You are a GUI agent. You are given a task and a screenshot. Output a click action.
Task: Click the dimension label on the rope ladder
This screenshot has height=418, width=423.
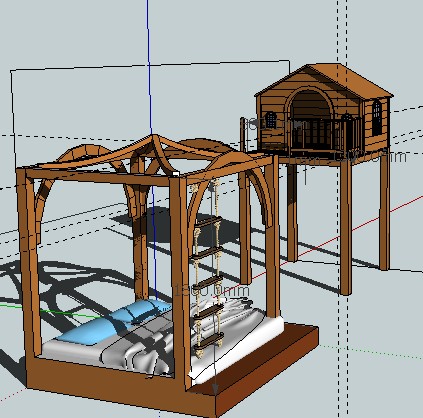(212, 291)
